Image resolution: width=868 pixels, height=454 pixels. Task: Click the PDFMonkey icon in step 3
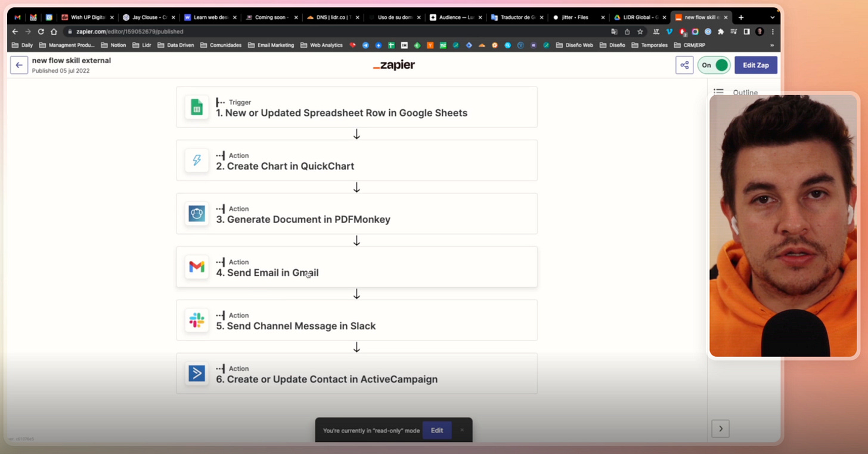[x=197, y=214]
